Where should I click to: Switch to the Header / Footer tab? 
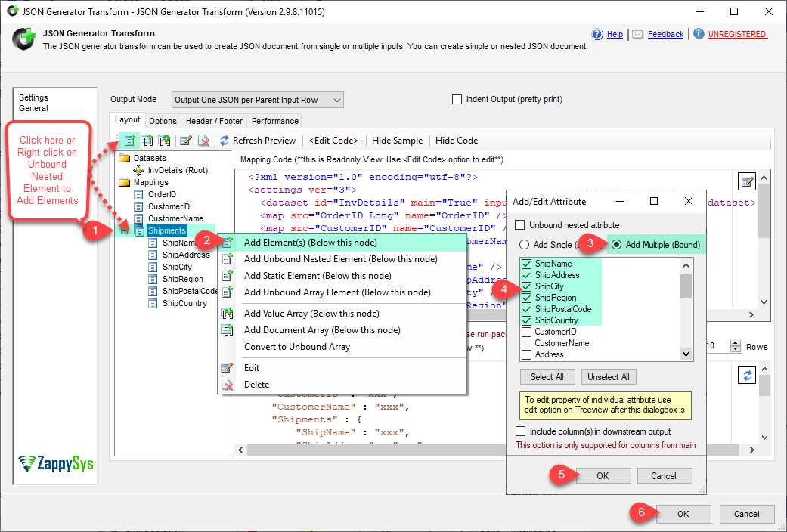coord(214,121)
